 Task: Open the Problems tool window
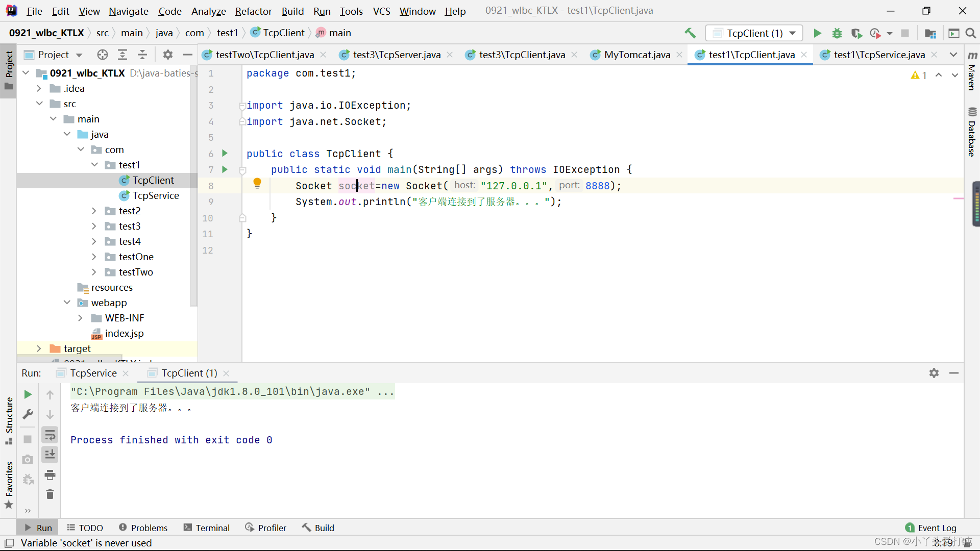(143, 528)
